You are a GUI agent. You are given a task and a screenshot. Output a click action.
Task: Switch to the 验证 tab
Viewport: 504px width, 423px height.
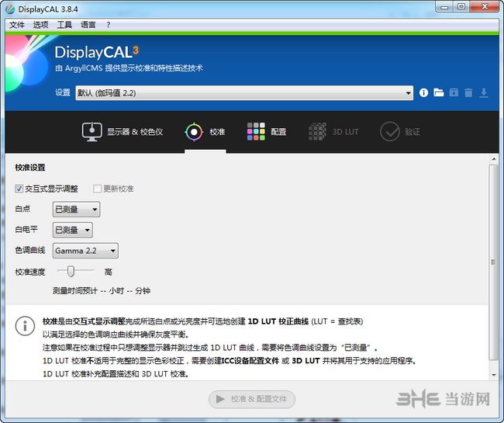pos(400,132)
